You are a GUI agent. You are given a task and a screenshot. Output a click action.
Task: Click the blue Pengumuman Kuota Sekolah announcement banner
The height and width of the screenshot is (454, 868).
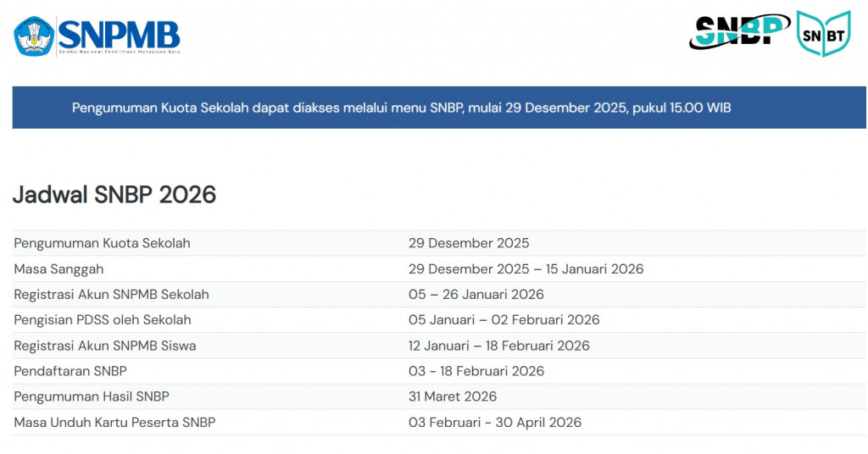pos(438,108)
